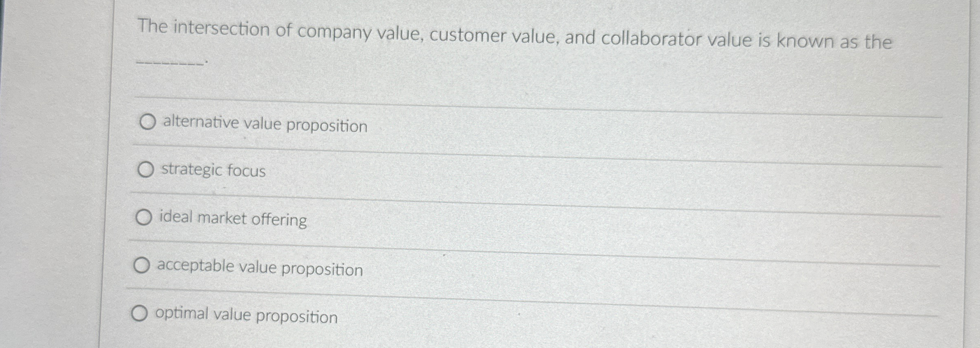Click the acceptable value proposition answer text
Viewport: 980px width, 348px height.
(x=260, y=269)
